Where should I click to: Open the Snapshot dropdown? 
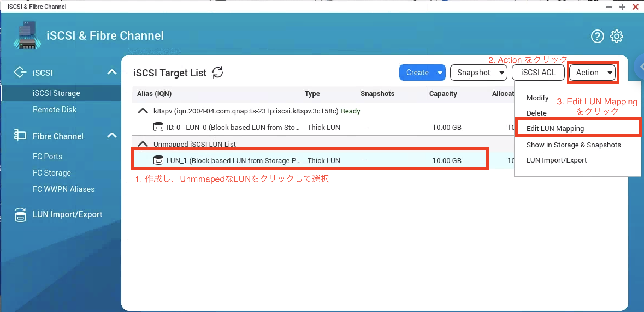pos(478,73)
